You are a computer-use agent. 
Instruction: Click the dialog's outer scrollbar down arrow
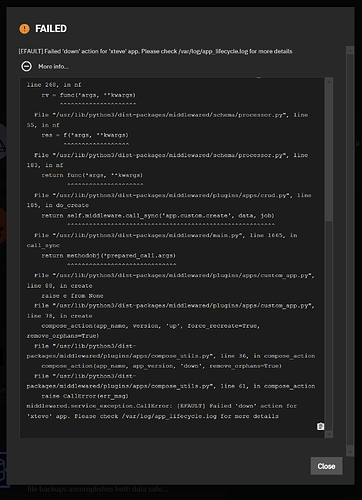click(350, 452)
